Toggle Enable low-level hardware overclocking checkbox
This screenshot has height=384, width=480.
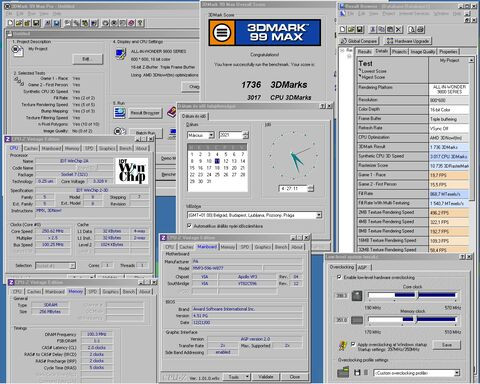[339, 277]
